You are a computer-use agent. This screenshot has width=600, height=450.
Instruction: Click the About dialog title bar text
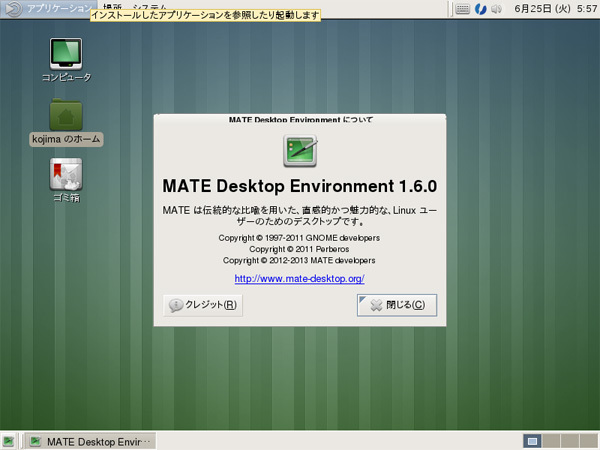(301, 119)
